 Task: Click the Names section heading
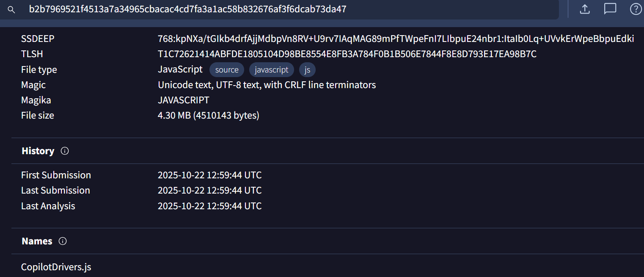point(37,241)
